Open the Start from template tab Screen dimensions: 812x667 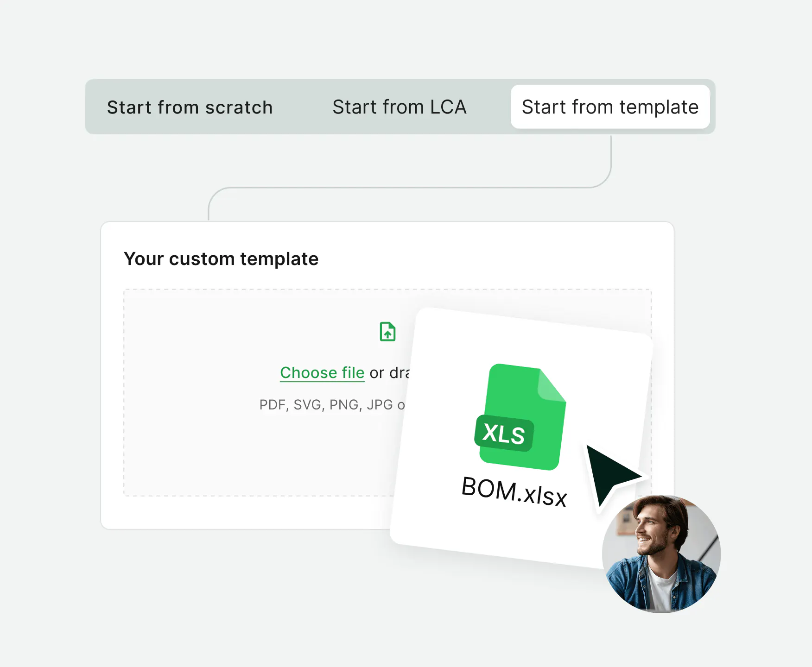coord(610,107)
